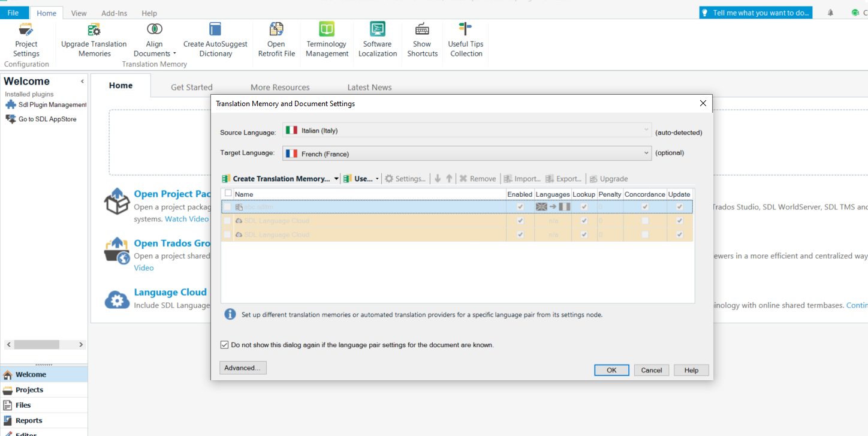This screenshot has height=436, width=868.
Task: Open the File menu
Action: pyautogui.click(x=13, y=13)
